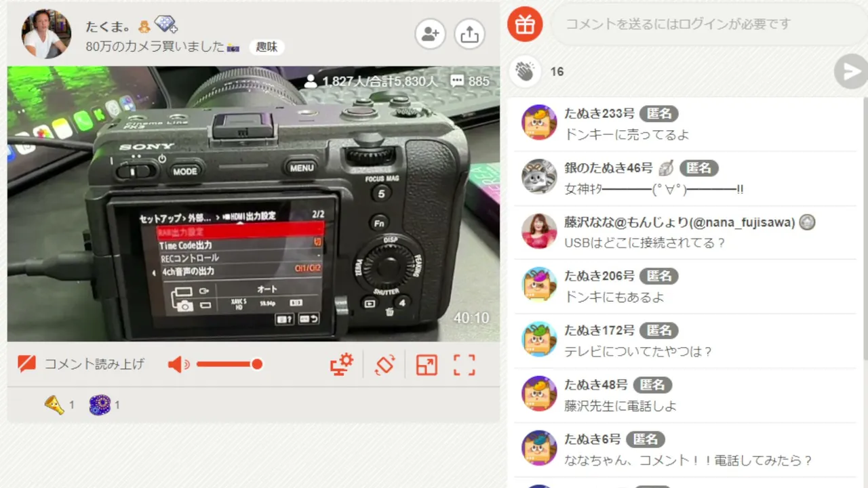Open avatar of 藤沢なな@もんじょり
Image resolution: width=868 pixels, height=488 pixels.
click(x=539, y=231)
